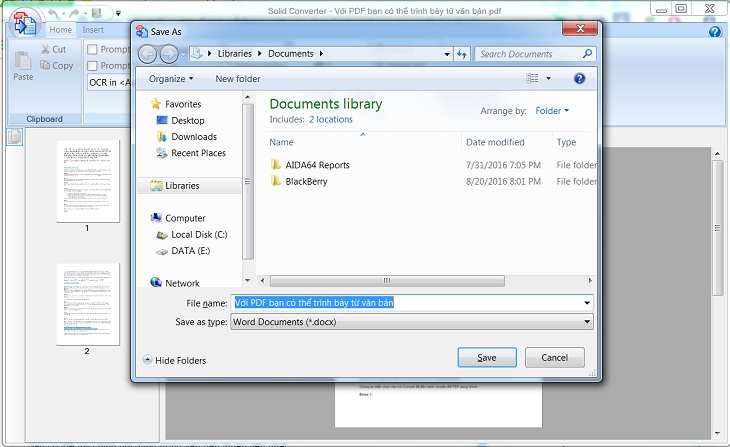This screenshot has height=447, width=730.
Task: Click the Forward arrow in Save As dialog
Action: tap(169, 54)
